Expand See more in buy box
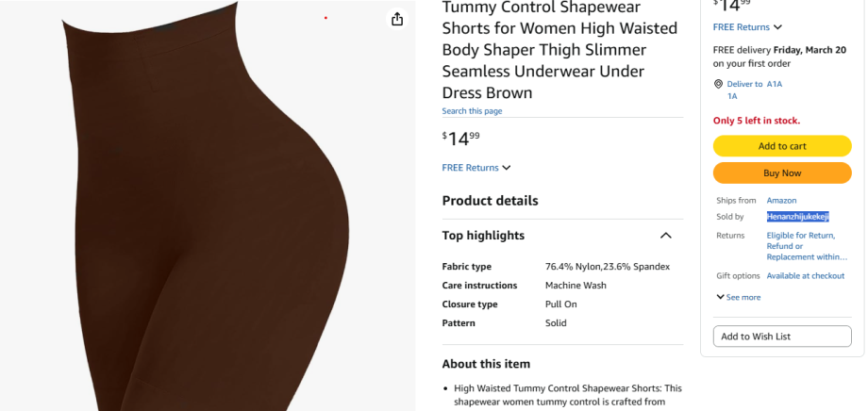Viewport: 868px width, 411px height. click(x=738, y=297)
